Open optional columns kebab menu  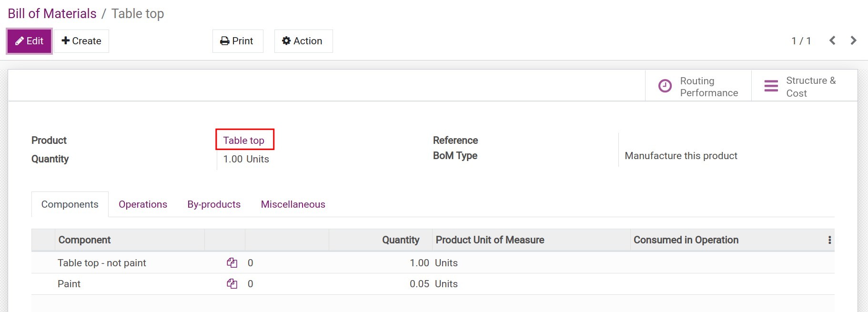(x=829, y=240)
